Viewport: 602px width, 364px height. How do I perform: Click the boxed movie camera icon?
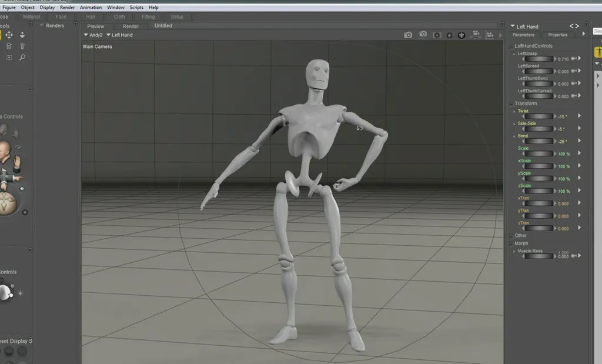[490, 35]
